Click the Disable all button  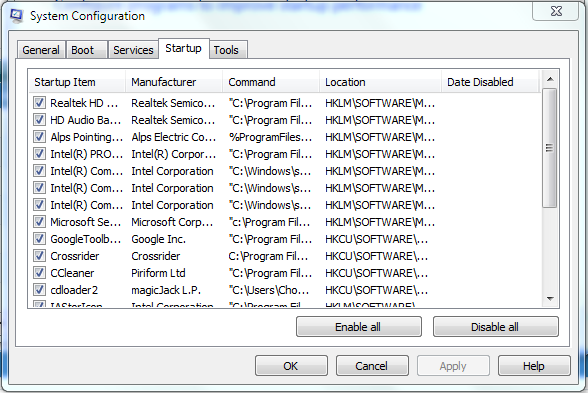pyautogui.click(x=495, y=327)
